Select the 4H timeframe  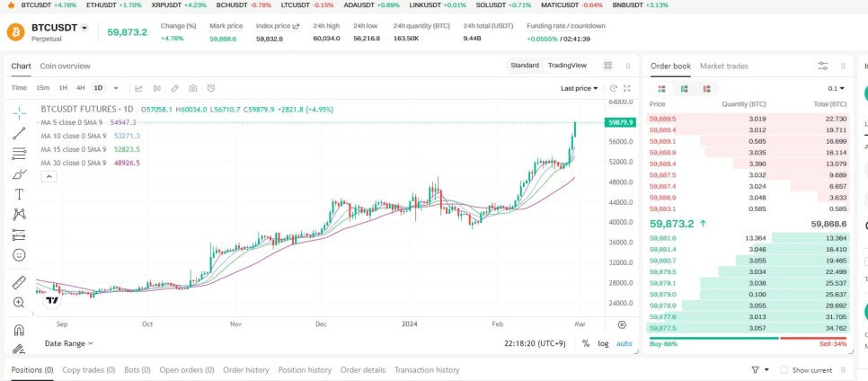click(80, 88)
